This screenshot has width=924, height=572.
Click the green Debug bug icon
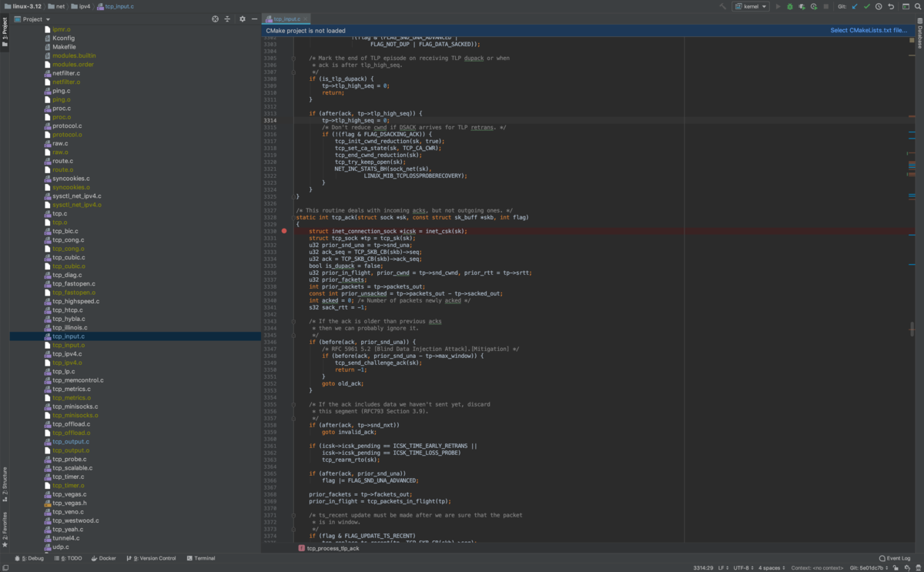coord(790,6)
